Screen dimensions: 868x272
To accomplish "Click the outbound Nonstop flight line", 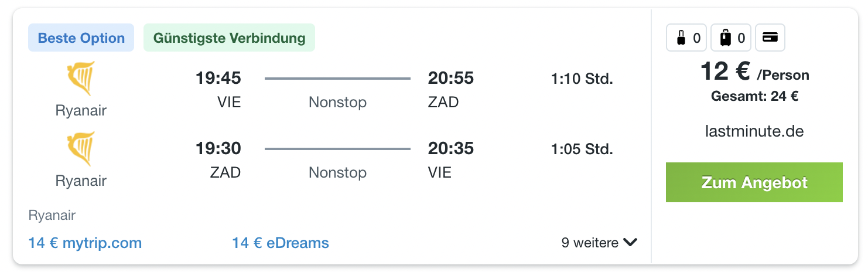I will pos(337,78).
